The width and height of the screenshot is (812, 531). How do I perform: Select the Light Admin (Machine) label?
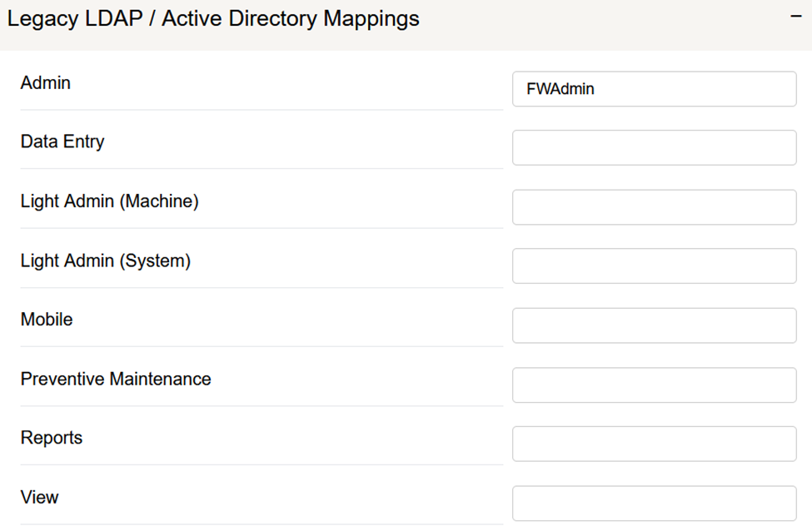109,201
